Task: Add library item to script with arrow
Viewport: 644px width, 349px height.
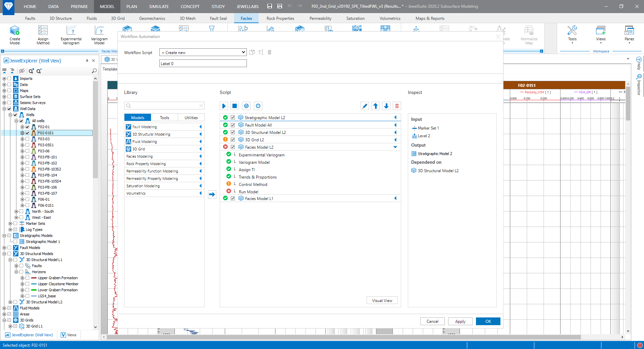Action: pos(212,194)
